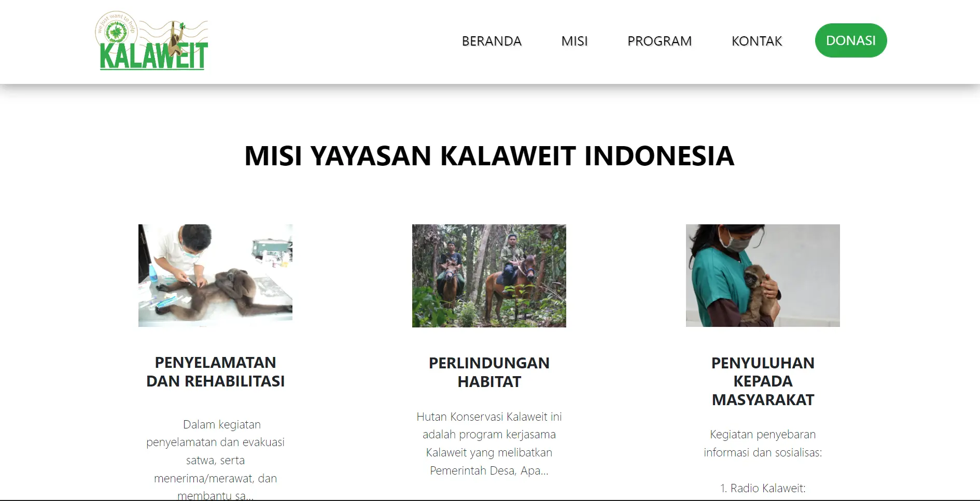Click the Hutan Konservasi Kalaweit description
The width and height of the screenshot is (980, 501).
[489, 443]
